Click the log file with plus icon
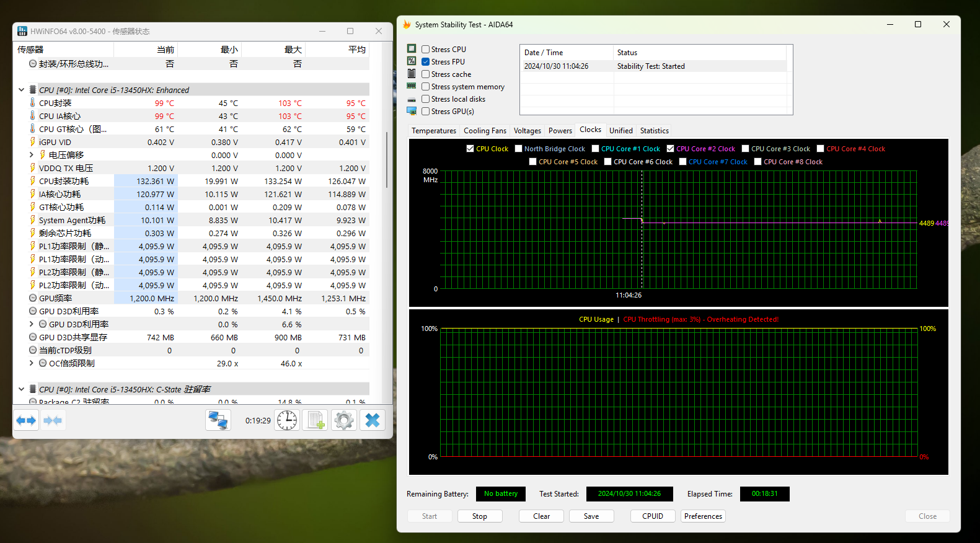The width and height of the screenshot is (980, 543). [x=315, y=420]
